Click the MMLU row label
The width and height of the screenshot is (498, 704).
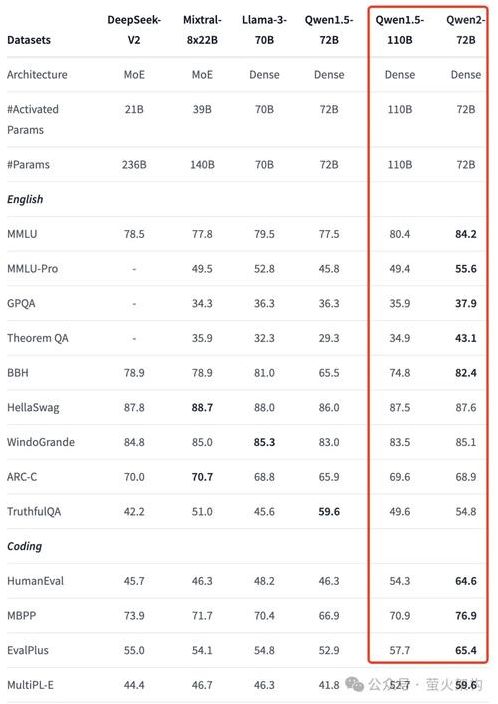[x=22, y=234]
